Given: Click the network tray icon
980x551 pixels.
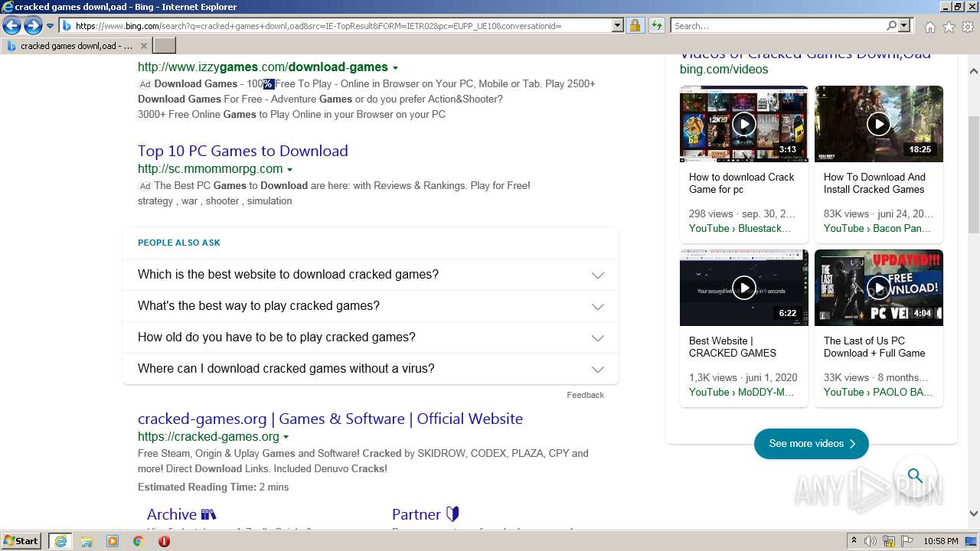Looking at the screenshot, I should (890, 541).
